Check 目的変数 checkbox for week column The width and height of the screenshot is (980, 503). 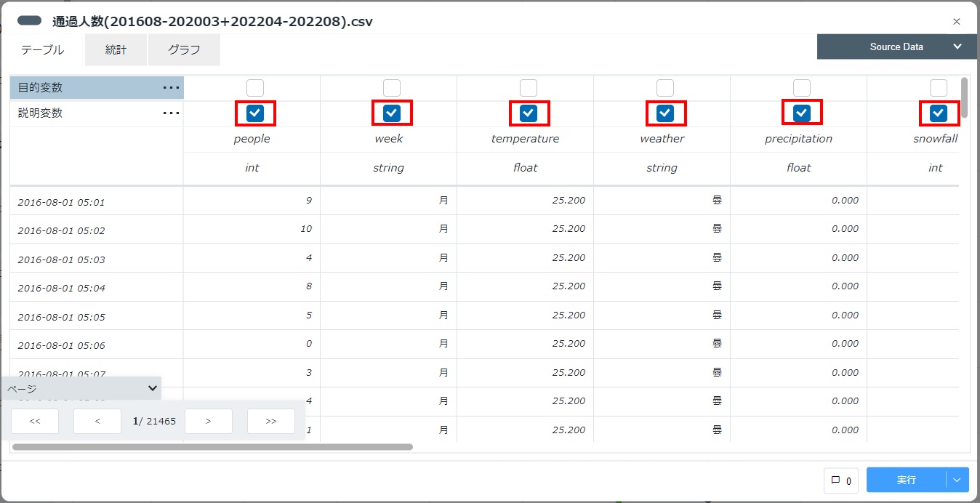click(x=392, y=88)
